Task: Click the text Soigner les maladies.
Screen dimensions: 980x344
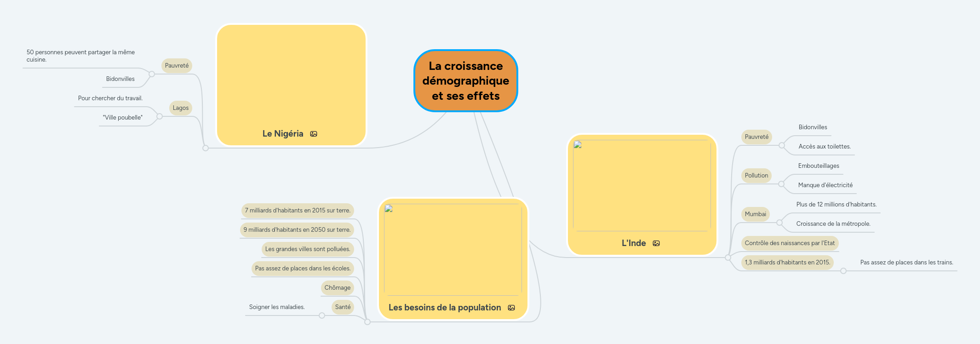Action: point(277,307)
